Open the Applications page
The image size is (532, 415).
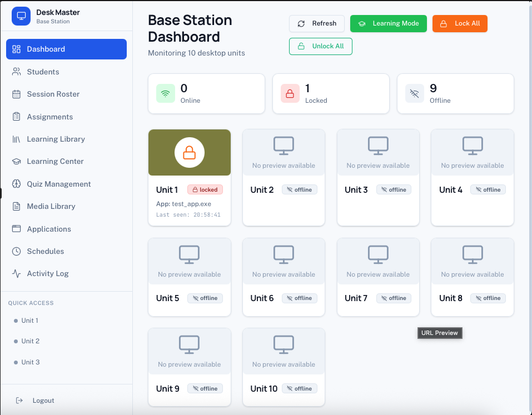pyautogui.click(x=67, y=229)
